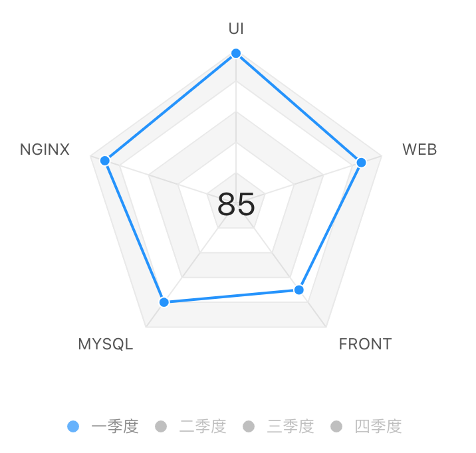Click the gray 三季度 legend dot
The width and height of the screenshot is (476, 453).
[x=249, y=426]
